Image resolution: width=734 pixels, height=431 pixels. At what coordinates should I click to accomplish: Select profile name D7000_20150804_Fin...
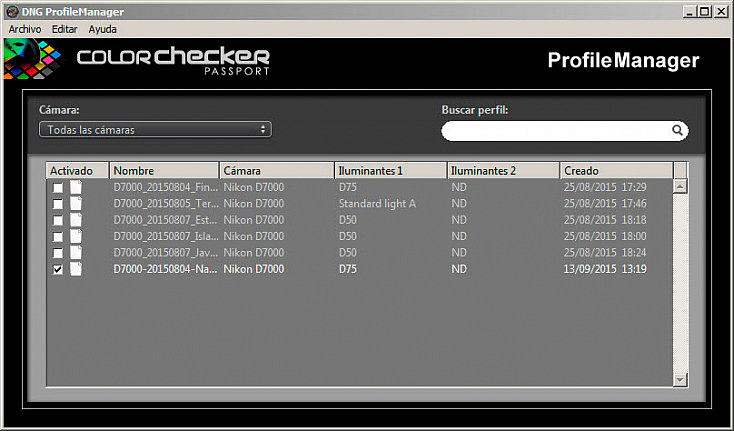166,187
